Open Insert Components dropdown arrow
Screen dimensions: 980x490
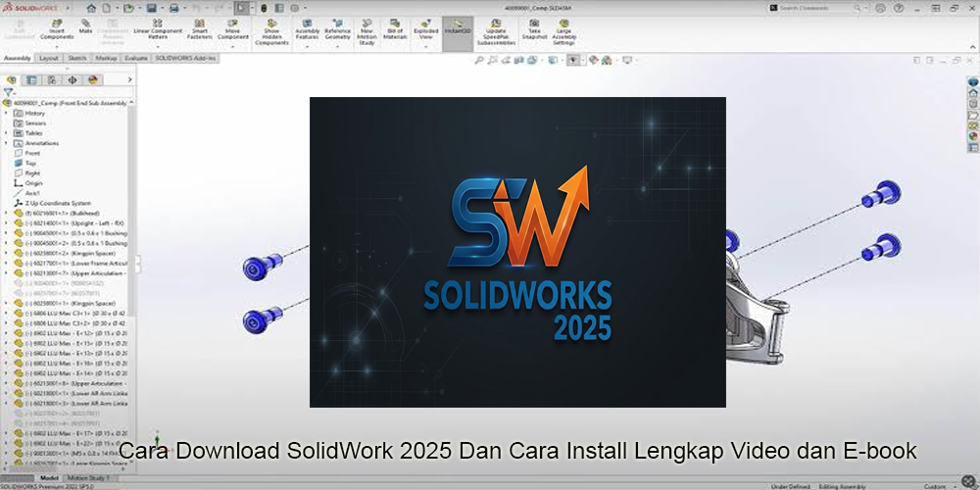coord(57,46)
